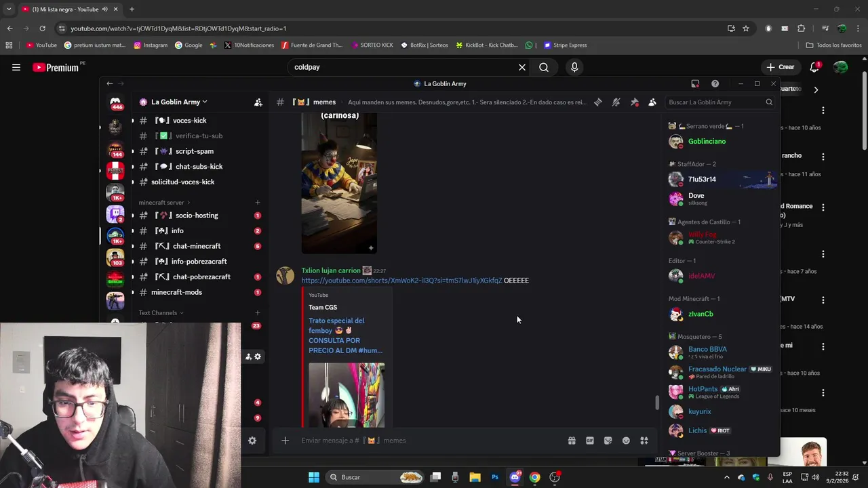
Task: Open the emoji picker
Action: point(626,441)
